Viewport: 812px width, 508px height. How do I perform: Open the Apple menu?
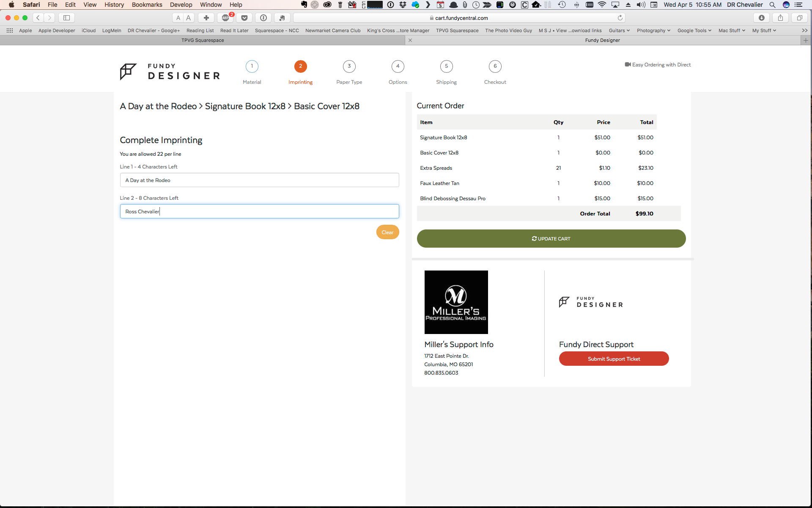pyautogui.click(x=11, y=5)
